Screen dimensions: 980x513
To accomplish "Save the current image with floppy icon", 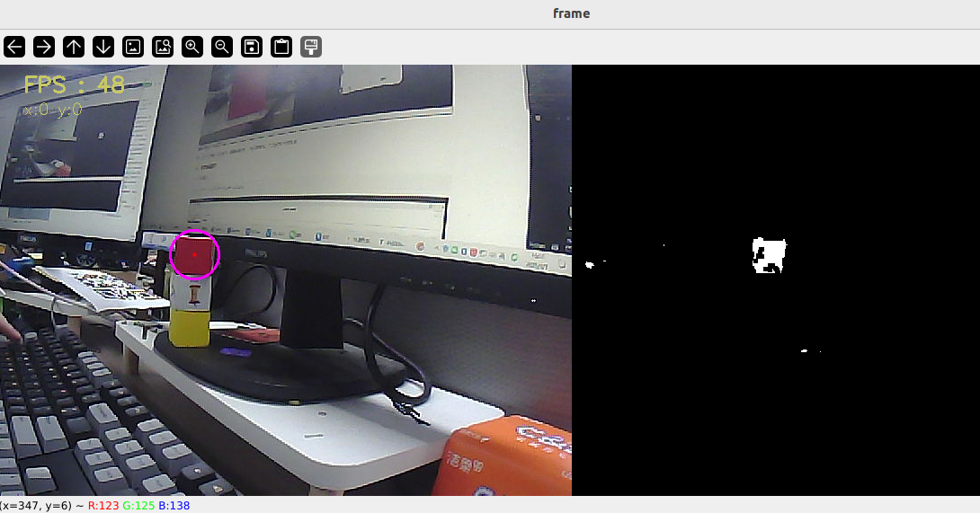I will (252, 47).
